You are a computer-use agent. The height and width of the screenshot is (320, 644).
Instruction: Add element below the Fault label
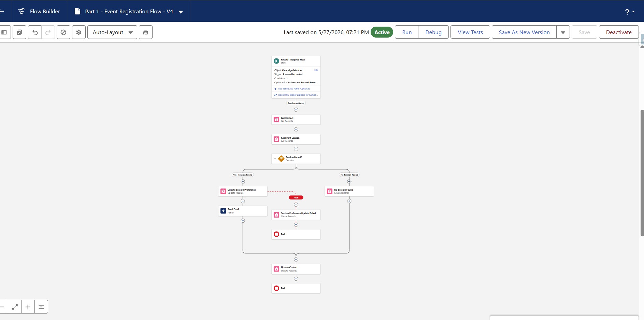pos(296,205)
